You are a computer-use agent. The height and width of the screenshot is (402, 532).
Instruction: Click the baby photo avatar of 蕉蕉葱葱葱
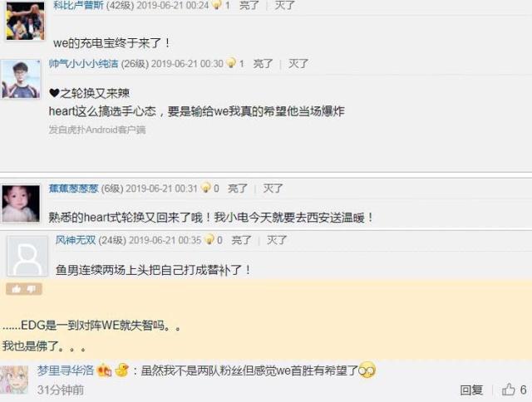21,203
